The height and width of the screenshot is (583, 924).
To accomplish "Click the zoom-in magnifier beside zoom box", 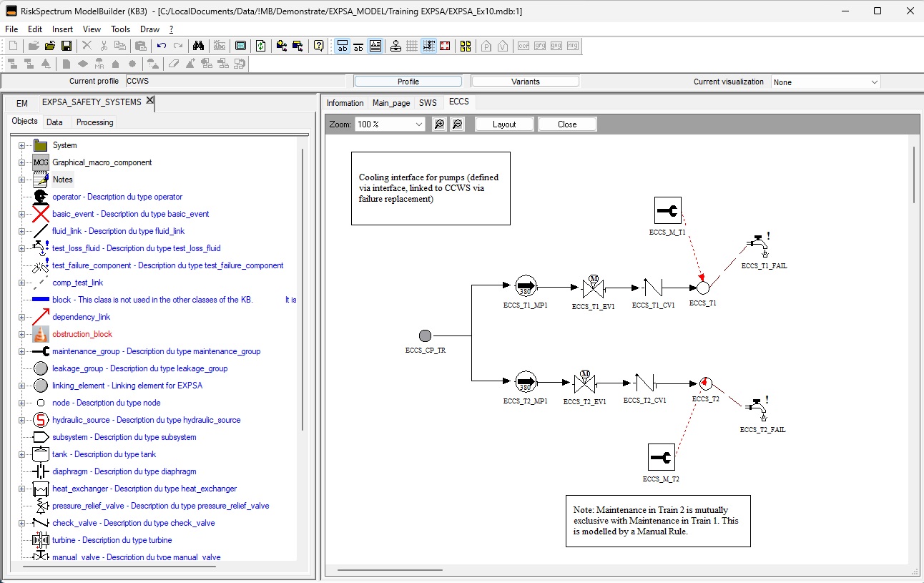I will (x=439, y=124).
